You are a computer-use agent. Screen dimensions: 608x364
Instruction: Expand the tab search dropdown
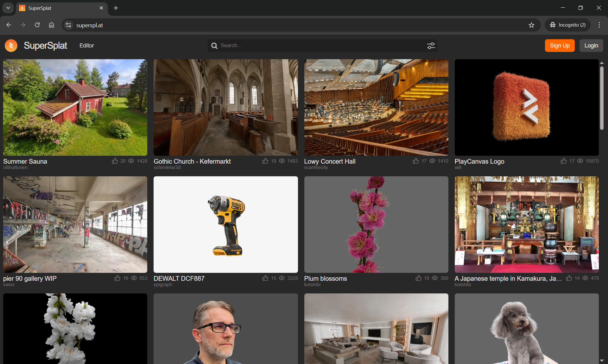pyautogui.click(x=8, y=8)
